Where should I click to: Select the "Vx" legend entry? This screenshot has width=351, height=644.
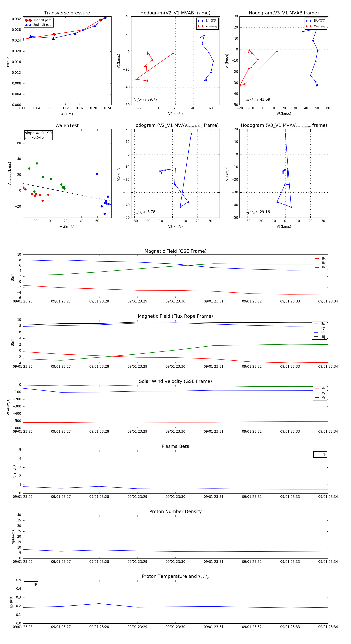[x=320, y=389]
